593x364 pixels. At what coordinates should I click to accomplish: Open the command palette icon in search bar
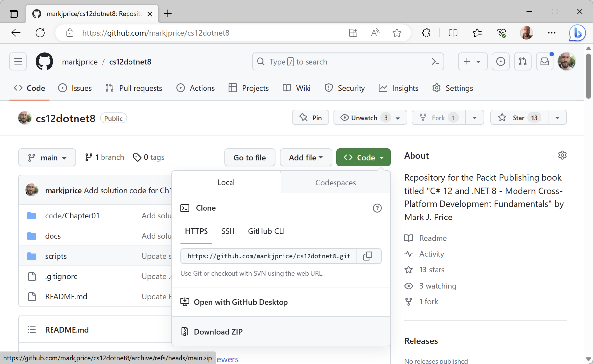click(x=435, y=62)
